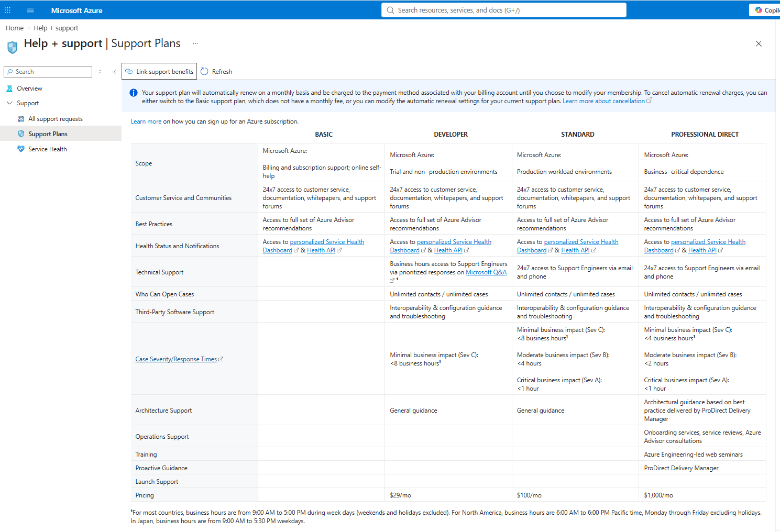Open the ellipsis more options next to Support Plans
The height and width of the screenshot is (532, 780).
tap(195, 43)
